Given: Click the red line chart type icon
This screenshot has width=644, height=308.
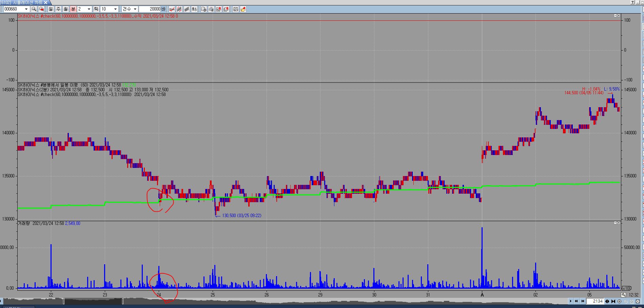Looking at the screenshot, I should (x=172, y=9).
